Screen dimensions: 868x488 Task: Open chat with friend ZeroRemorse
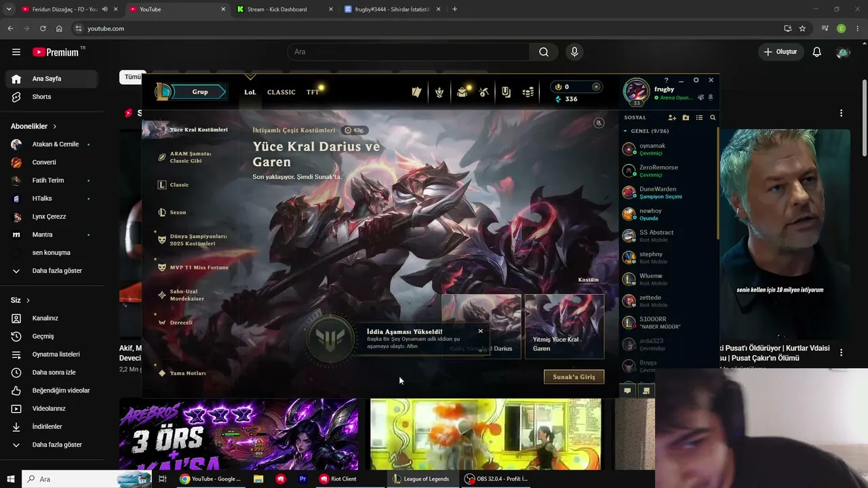point(669,170)
